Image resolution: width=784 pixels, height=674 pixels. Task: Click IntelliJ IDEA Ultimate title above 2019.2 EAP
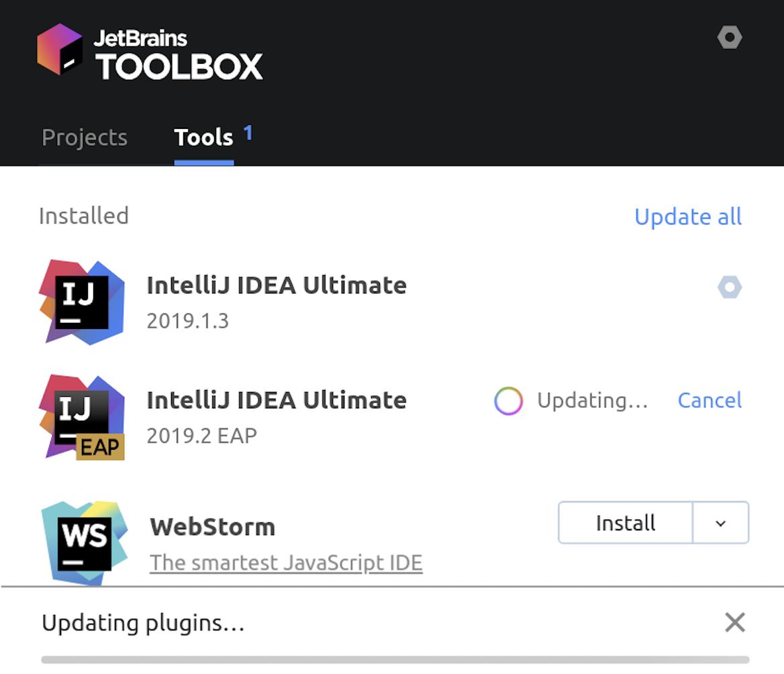point(277,401)
